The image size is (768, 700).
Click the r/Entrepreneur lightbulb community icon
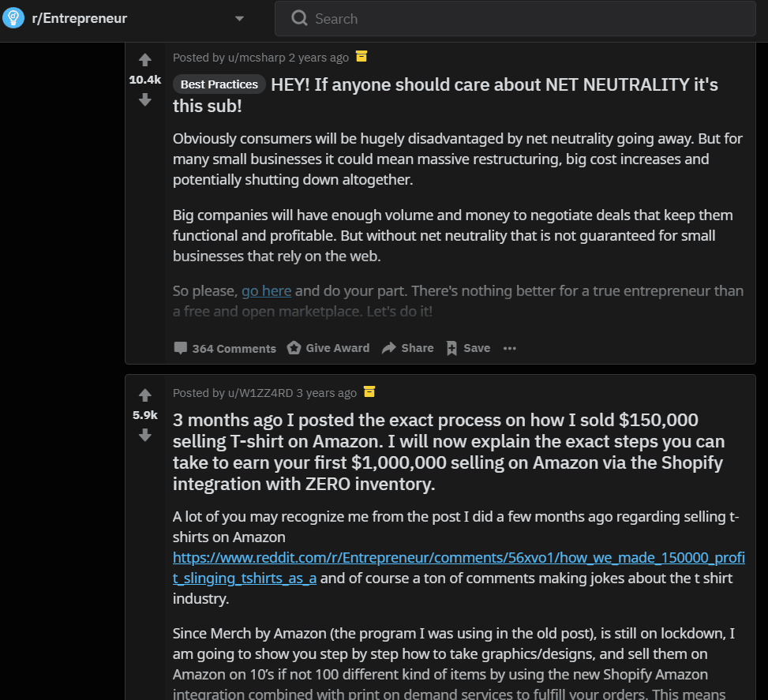tap(13, 18)
